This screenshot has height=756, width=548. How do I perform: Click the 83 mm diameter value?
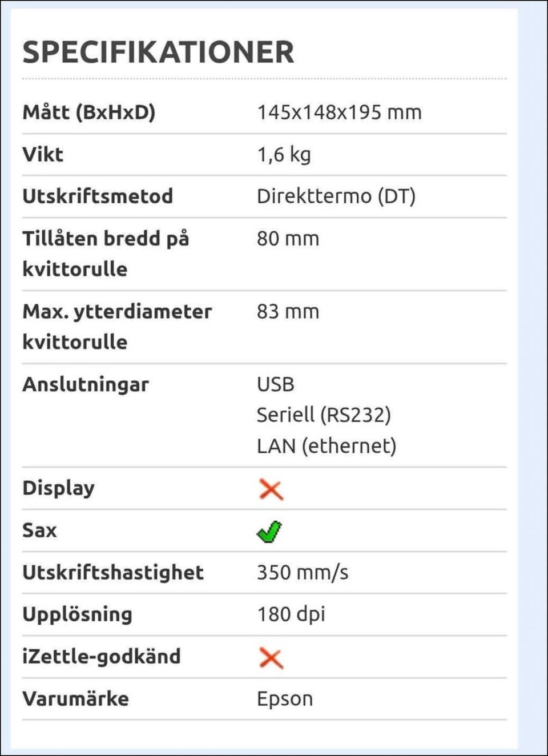[x=288, y=312]
